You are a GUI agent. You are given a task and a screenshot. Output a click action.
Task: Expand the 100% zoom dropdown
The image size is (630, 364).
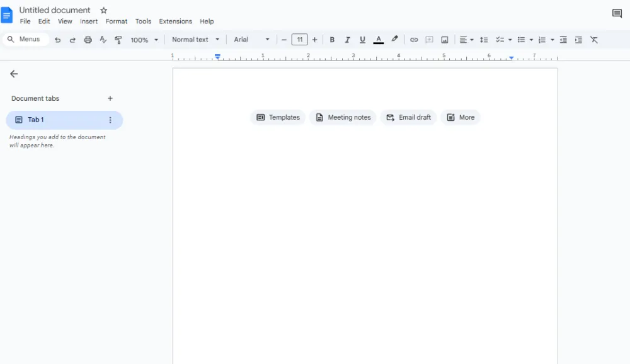(x=144, y=40)
